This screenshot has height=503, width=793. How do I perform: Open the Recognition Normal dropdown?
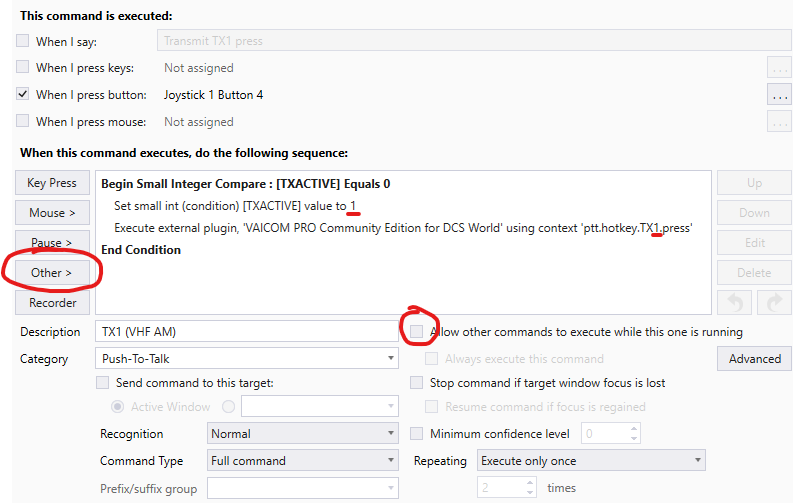[x=302, y=434]
